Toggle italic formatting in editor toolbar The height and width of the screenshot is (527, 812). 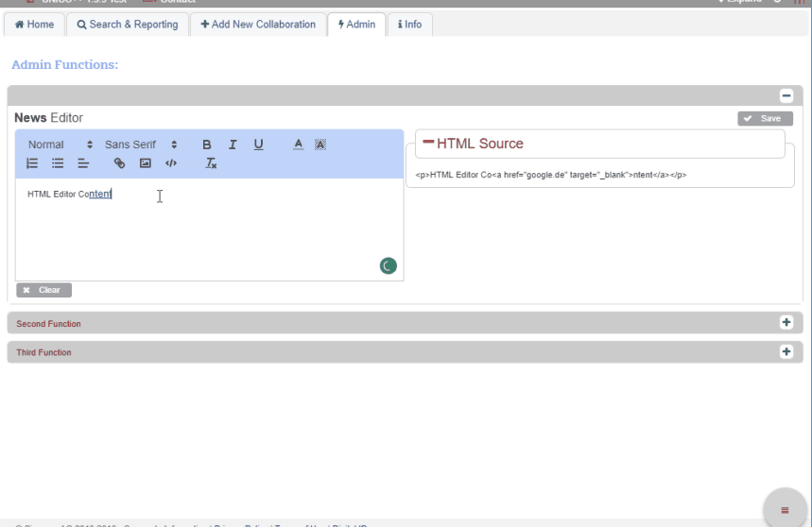(233, 144)
